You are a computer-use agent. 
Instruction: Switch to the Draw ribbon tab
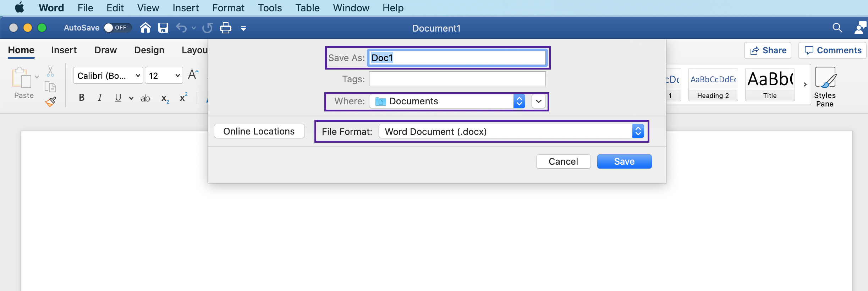tap(105, 50)
